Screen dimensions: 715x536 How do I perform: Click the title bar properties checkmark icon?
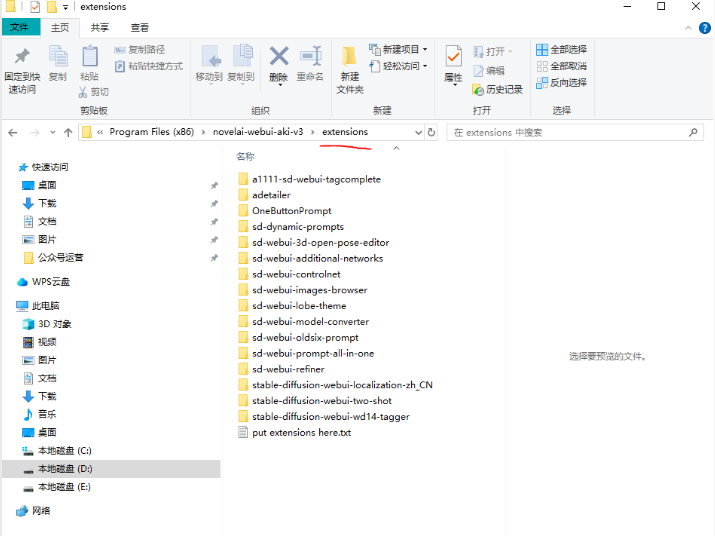coord(35,7)
